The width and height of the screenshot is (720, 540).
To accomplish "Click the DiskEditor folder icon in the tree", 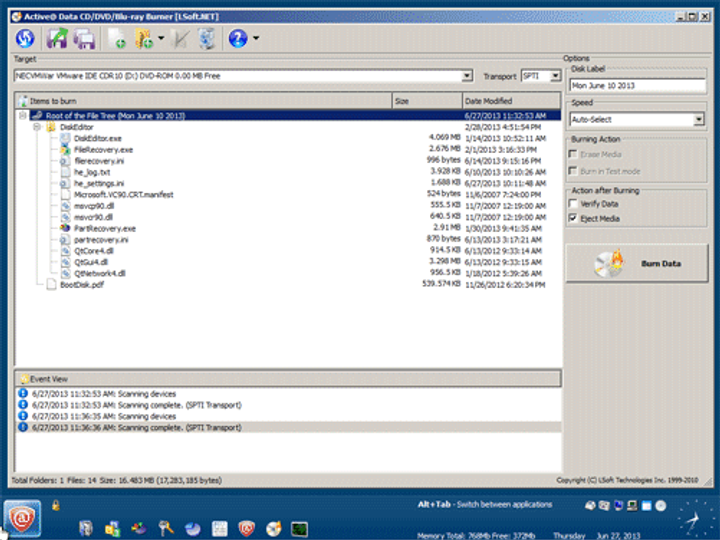I will [x=51, y=127].
